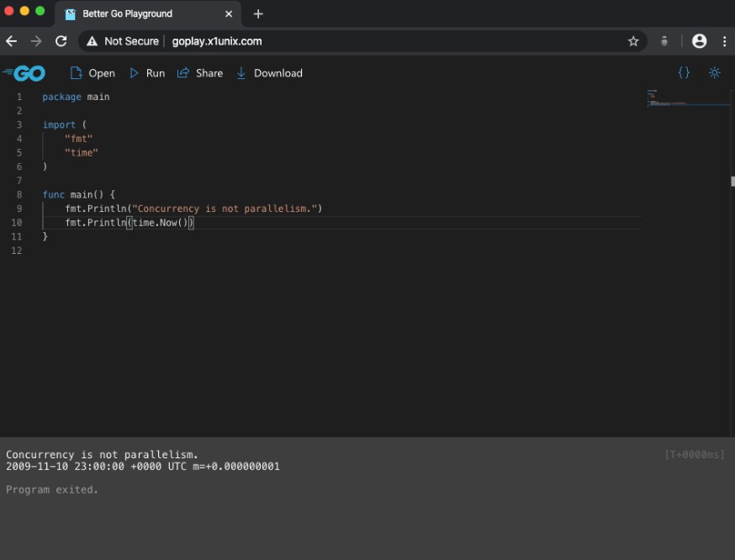Click the "package main" line
The height and width of the screenshot is (560, 735).
(x=76, y=97)
